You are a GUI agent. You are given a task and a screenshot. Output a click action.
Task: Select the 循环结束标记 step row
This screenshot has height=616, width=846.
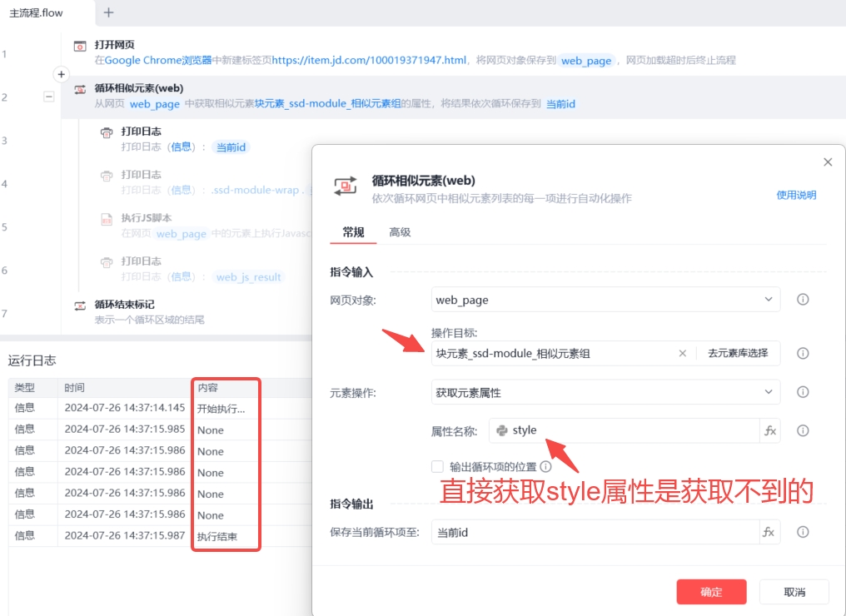pos(187,312)
